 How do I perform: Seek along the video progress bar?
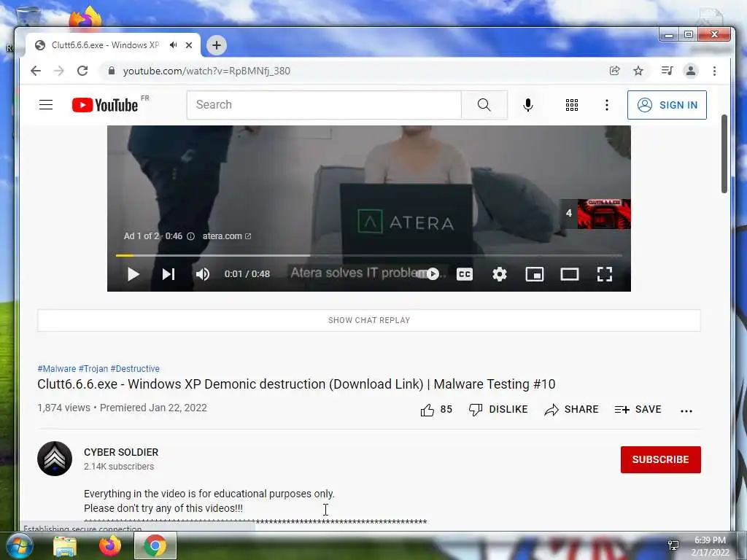pyautogui.click(x=368, y=256)
